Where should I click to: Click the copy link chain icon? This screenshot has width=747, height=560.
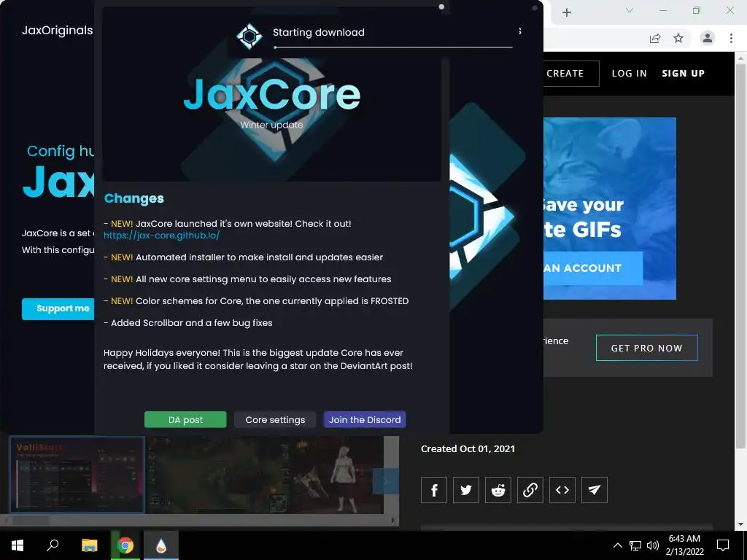coord(530,490)
